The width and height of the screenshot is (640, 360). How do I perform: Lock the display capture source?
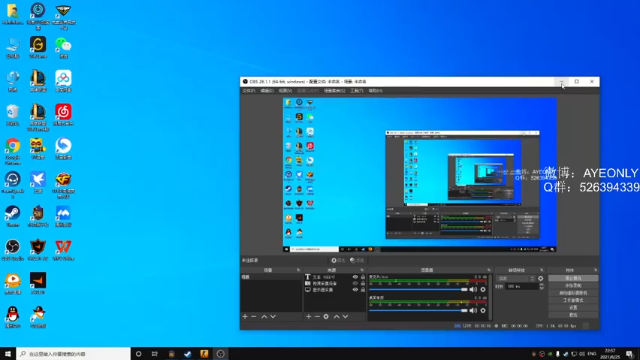coord(362,290)
